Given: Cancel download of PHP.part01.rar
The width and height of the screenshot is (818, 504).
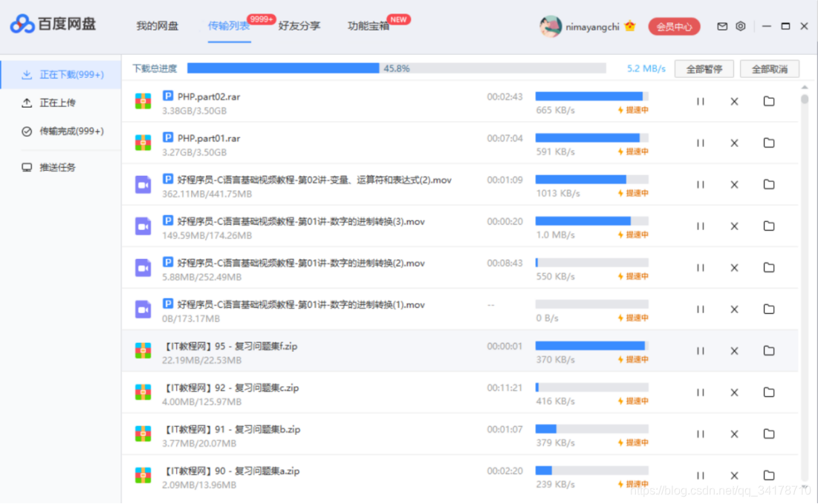Looking at the screenshot, I should click(x=734, y=143).
